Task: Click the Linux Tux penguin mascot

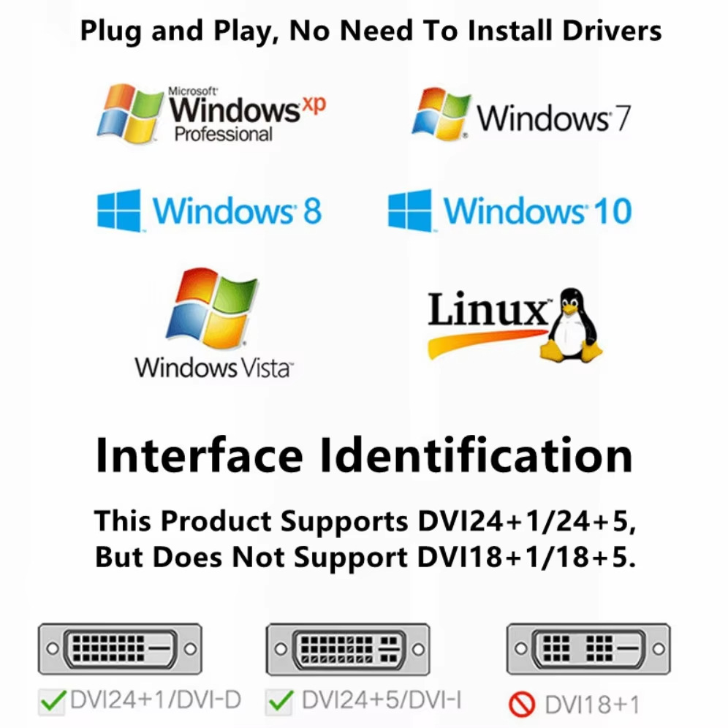Action: [572, 325]
